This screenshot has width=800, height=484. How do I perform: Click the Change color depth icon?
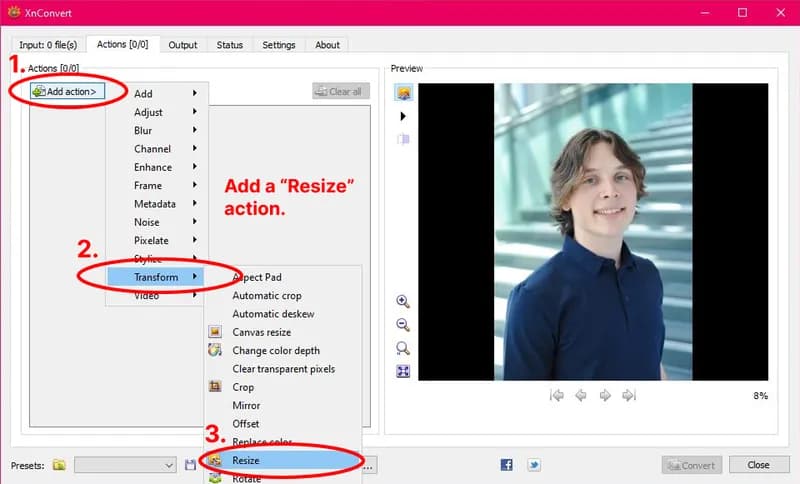tap(215, 350)
